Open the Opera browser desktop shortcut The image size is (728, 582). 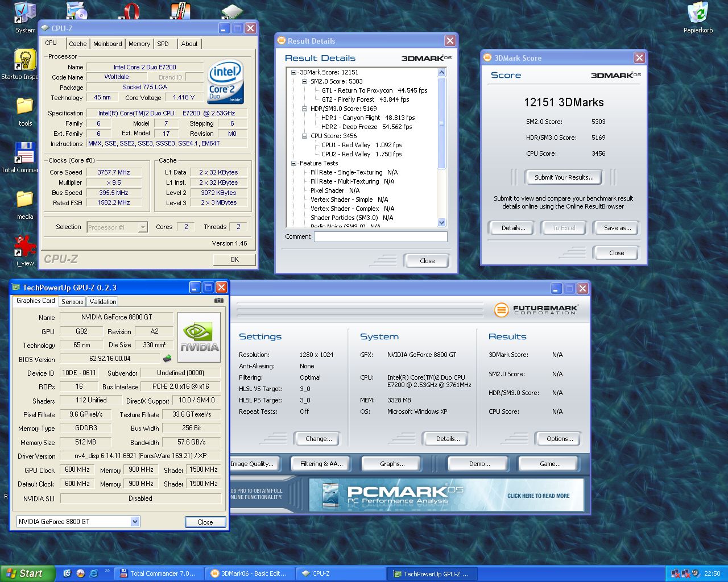pos(132,11)
